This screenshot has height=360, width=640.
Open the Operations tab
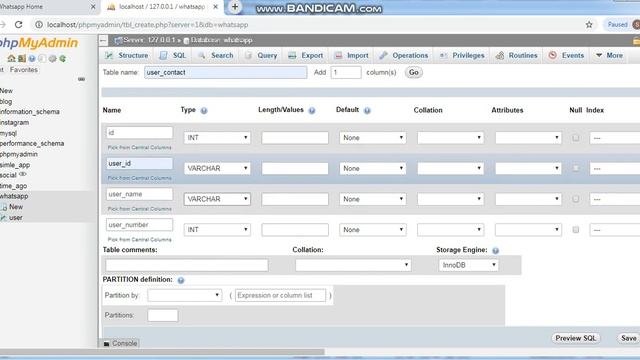click(x=404, y=56)
